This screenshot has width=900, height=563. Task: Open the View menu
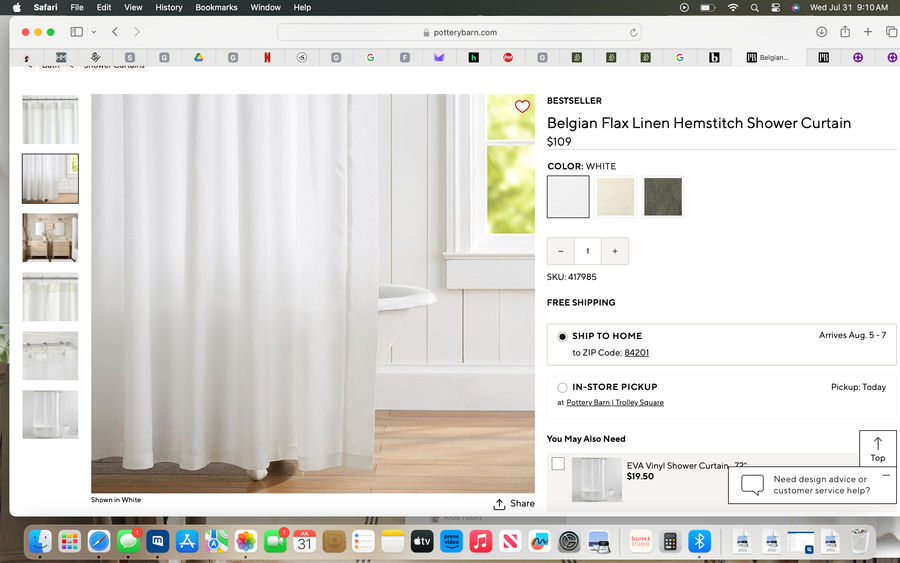[133, 7]
